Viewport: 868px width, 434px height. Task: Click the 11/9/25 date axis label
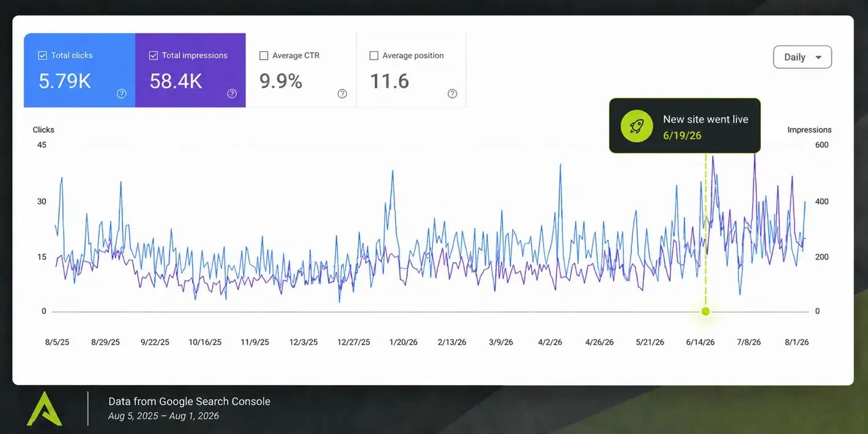pos(254,342)
